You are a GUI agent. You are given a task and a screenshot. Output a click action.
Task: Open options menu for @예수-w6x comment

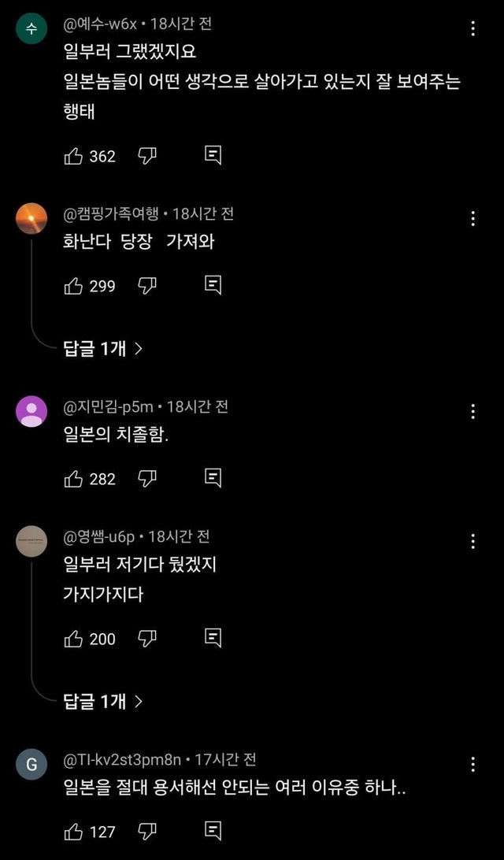tap(472, 29)
